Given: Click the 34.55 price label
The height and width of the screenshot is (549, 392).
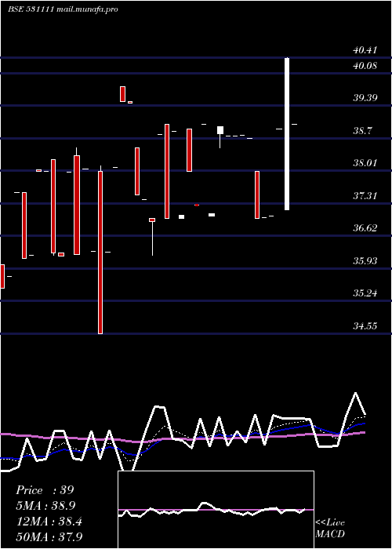Looking at the screenshot, I should click(x=365, y=326).
